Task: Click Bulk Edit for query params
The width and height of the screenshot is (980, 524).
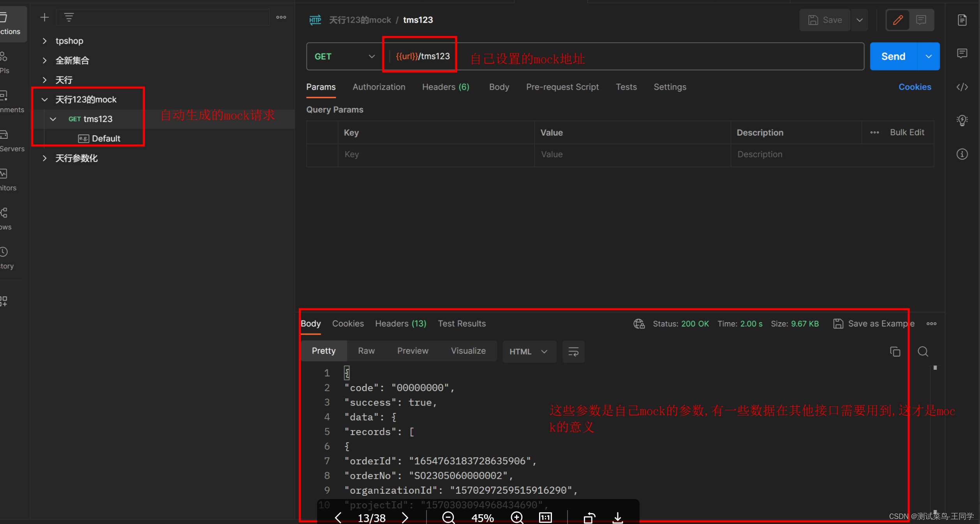Action: click(x=907, y=132)
